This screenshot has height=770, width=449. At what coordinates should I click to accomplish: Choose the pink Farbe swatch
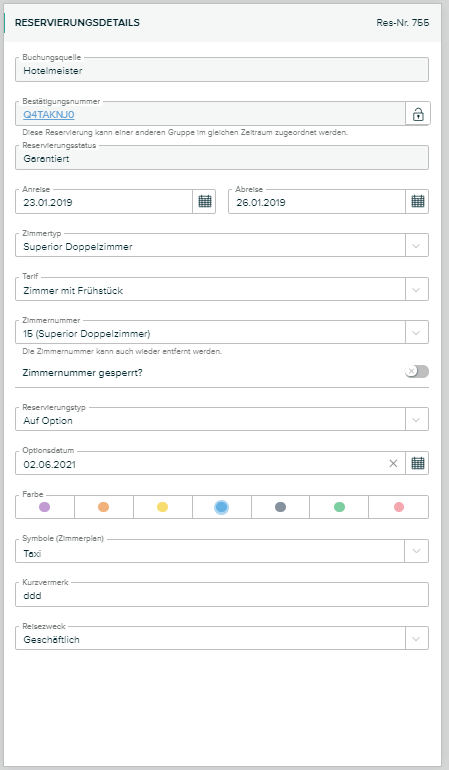399,507
